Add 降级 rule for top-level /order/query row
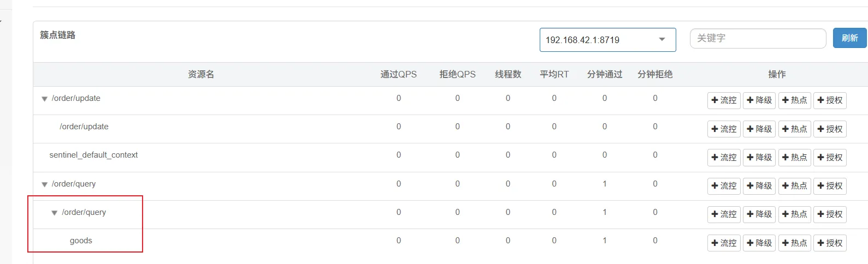 (759, 186)
